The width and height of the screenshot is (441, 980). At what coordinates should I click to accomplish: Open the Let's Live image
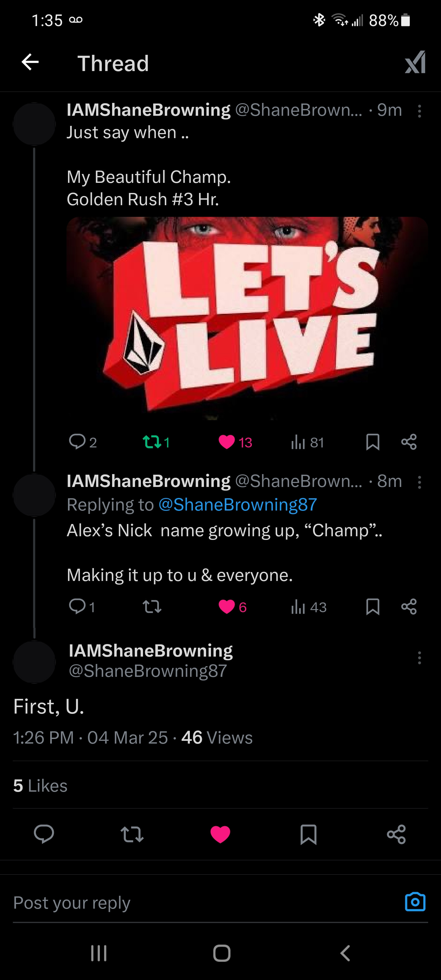(247, 318)
